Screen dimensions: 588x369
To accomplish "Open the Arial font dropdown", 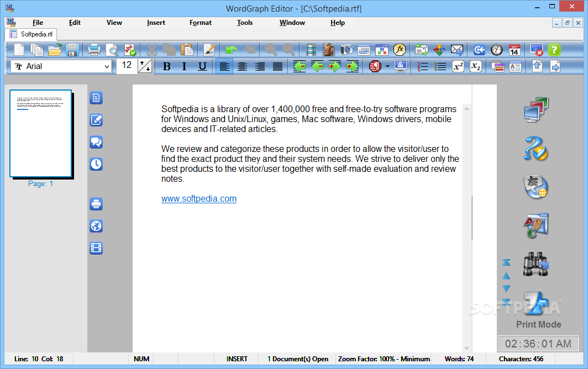I will (x=107, y=67).
